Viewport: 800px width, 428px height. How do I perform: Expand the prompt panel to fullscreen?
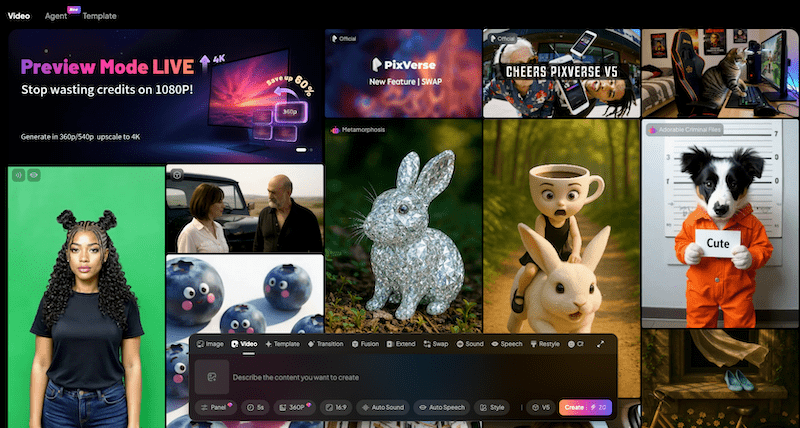600,343
